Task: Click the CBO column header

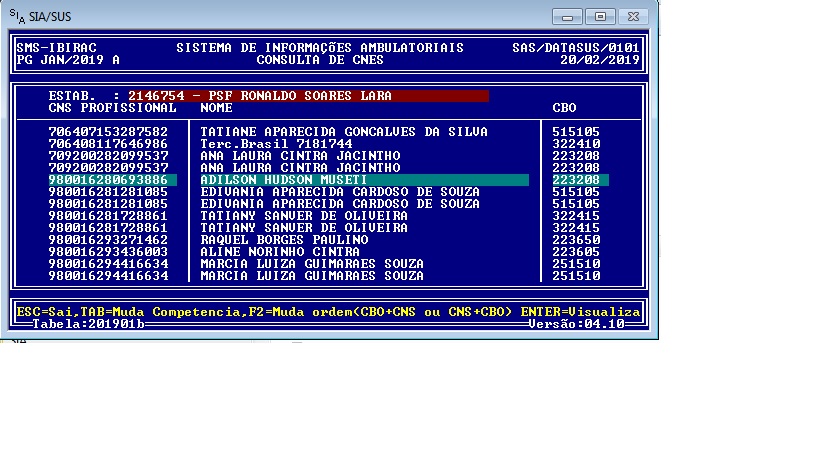Action: 564,108
